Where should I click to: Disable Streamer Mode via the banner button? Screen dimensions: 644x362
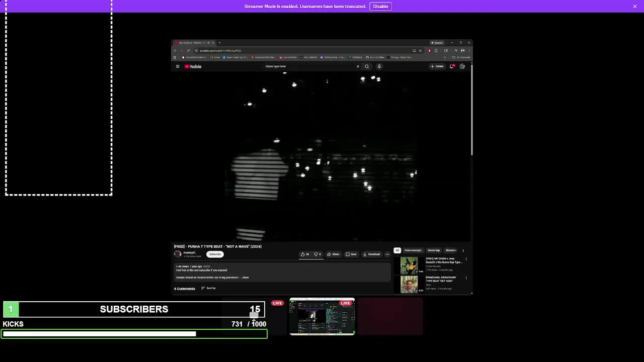[380, 7]
